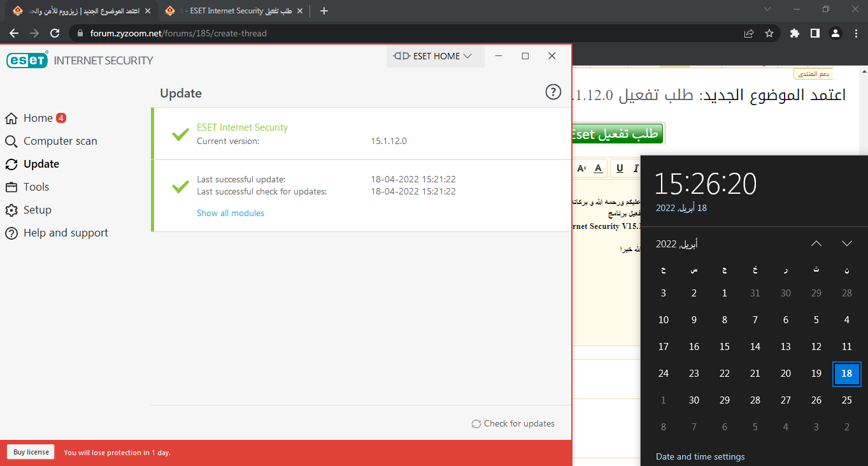Bookmark this page with the star
The width and height of the screenshot is (868, 466).
point(769,33)
